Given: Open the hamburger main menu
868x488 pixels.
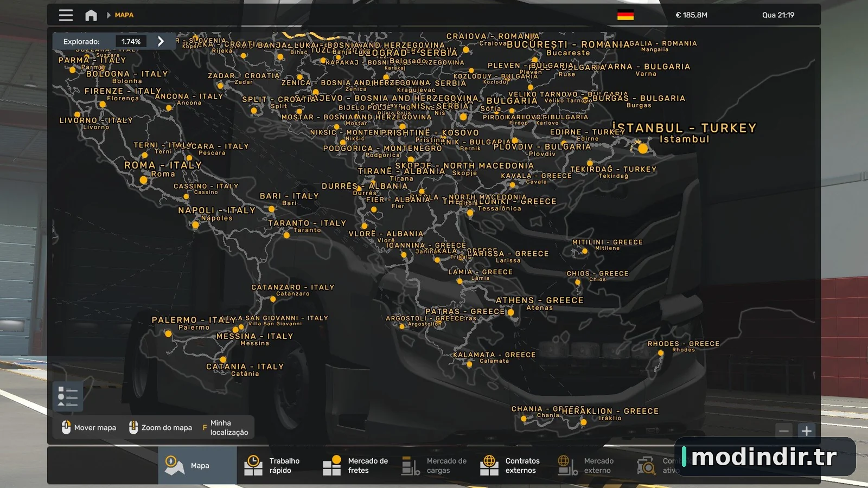Looking at the screenshot, I should pos(66,15).
